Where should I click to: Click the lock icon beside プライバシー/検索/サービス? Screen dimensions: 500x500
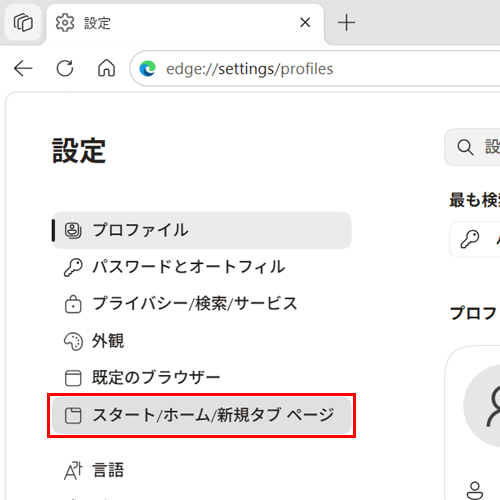[73, 304]
